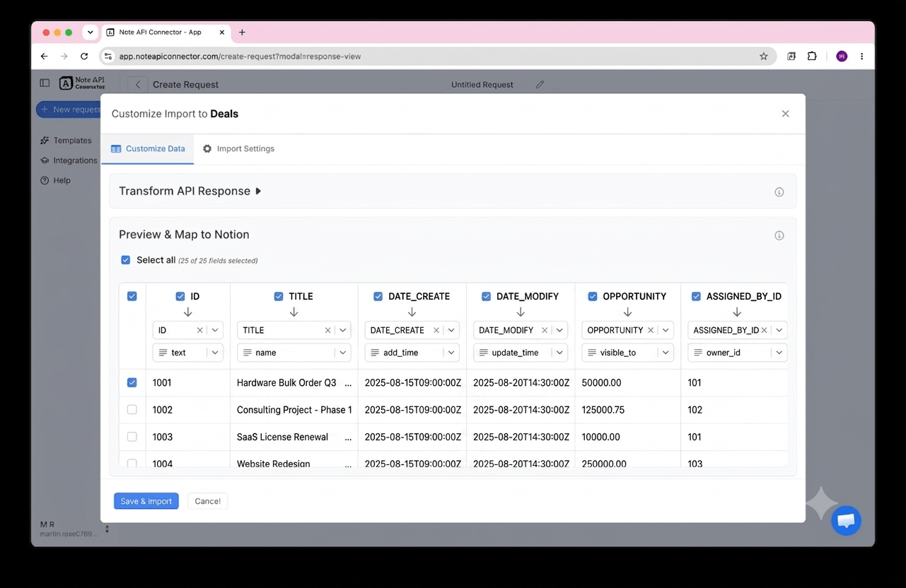Clear the ID field mapping
Viewport: 906px width, 588px height.
[199, 330]
